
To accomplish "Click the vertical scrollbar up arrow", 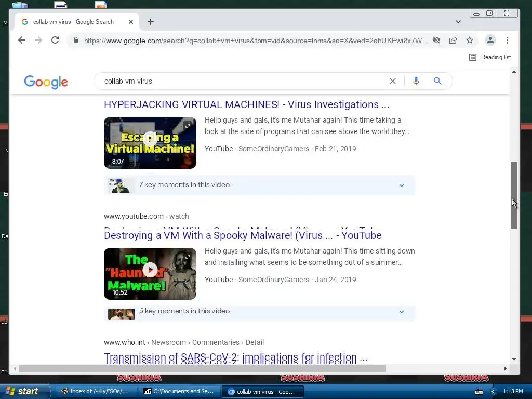I will pyautogui.click(x=514, y=72).
